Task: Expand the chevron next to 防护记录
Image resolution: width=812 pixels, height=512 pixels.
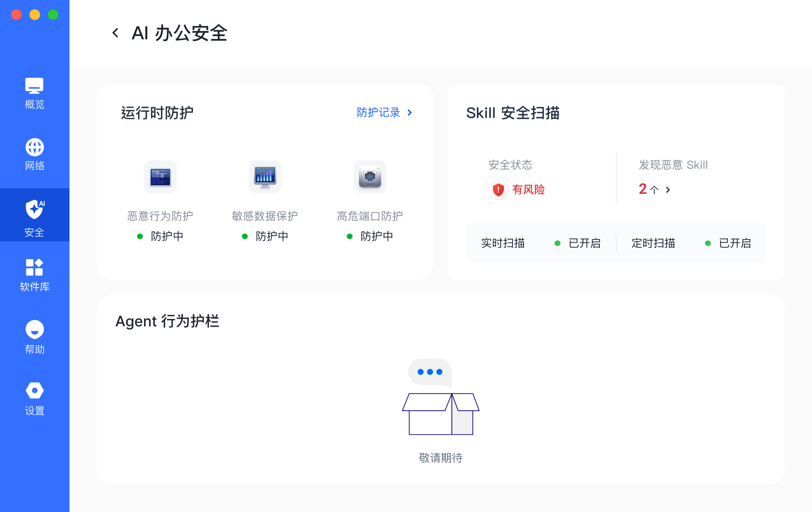Action: [410, 112]
